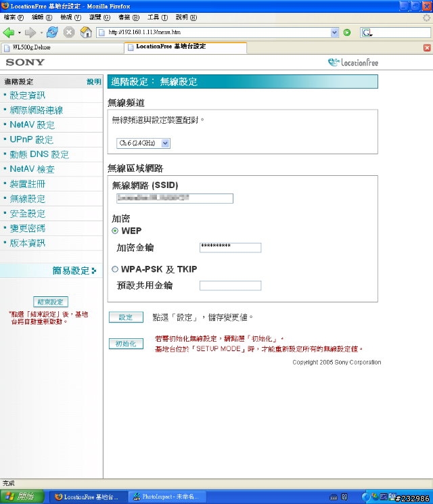Click the SONY logo
The image size is (433, 504).
(x=25, y=62)
